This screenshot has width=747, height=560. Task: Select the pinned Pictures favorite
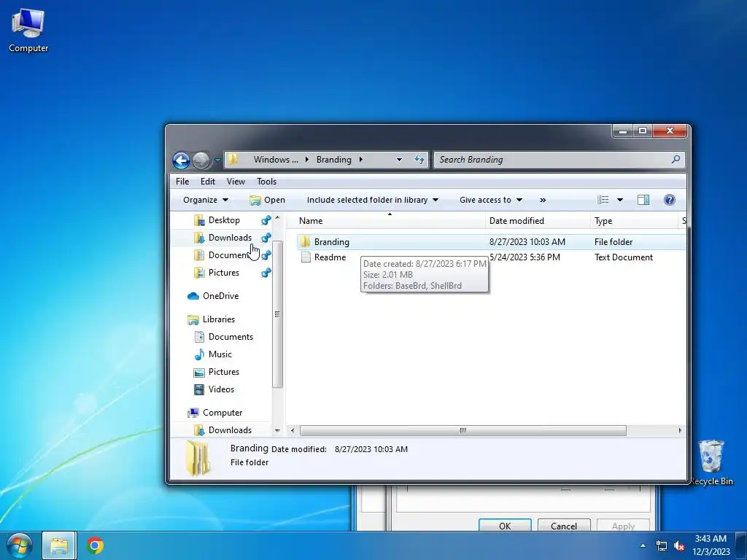[x=223, y=273]
